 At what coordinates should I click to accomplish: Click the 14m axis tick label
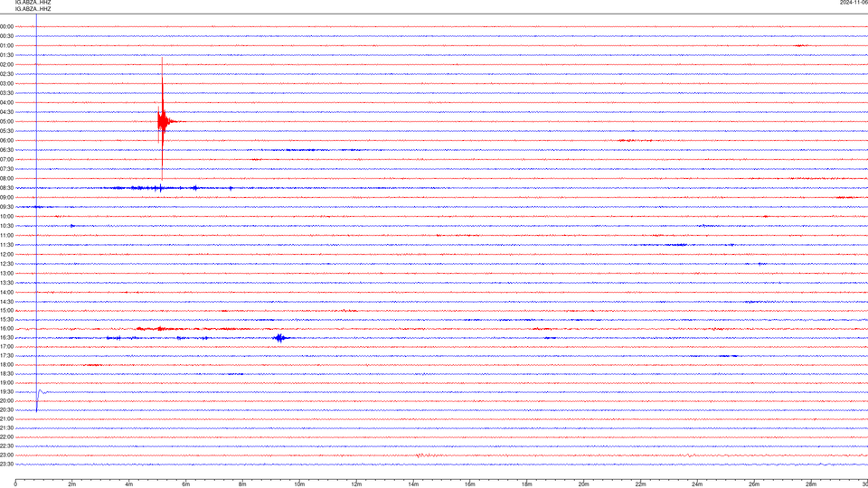point(413,484)
